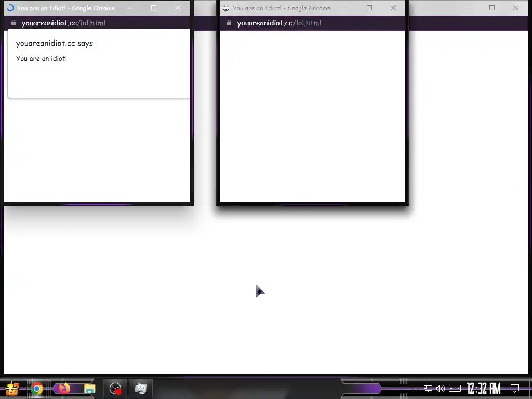Show hidden system tray icons
This screenshot has width=532, height=399.
pyautogui.click(x=415, y=389)
